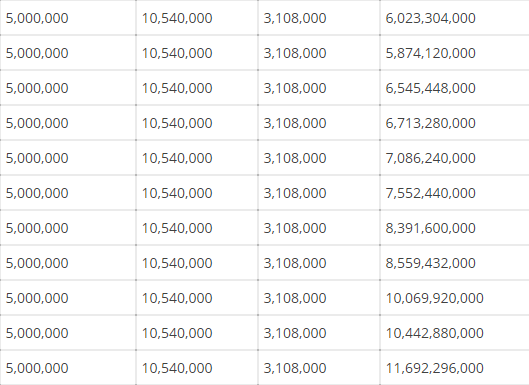Select the cell containing 6,023,304,000
529x385 pixels.
[454, 18]
